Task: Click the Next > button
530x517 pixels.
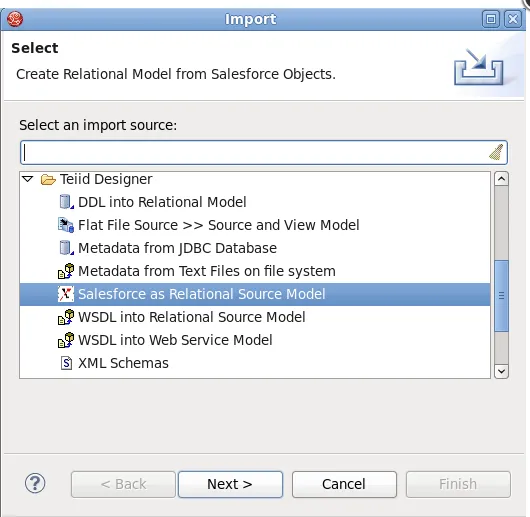Action: (x=230, y=484)
